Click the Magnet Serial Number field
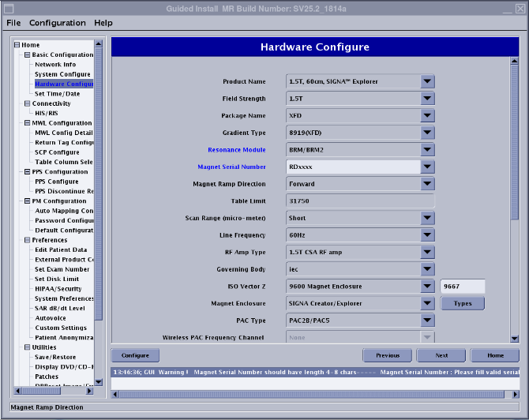Viewport: 529px width, 420px height. [352, 167]
